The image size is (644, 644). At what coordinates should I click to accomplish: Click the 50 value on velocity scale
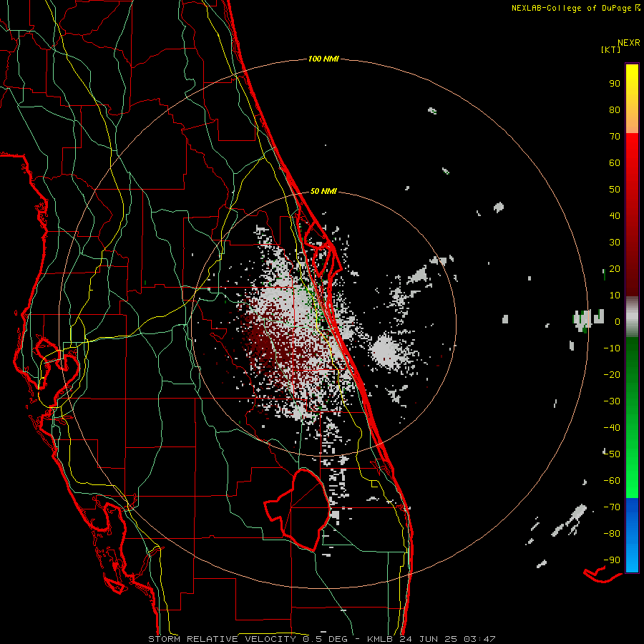click(x=615, y=190)
